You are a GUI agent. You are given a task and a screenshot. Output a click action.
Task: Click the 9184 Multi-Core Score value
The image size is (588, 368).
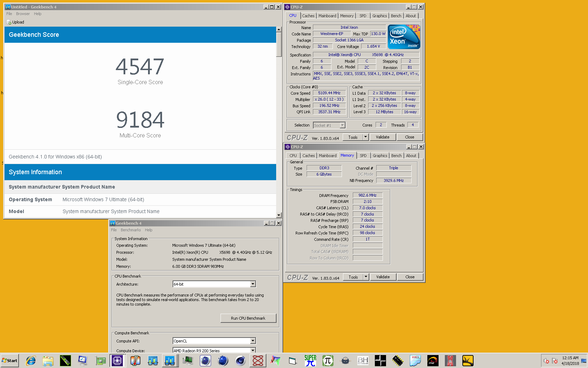pyautogui.click(x=140, y=120)
